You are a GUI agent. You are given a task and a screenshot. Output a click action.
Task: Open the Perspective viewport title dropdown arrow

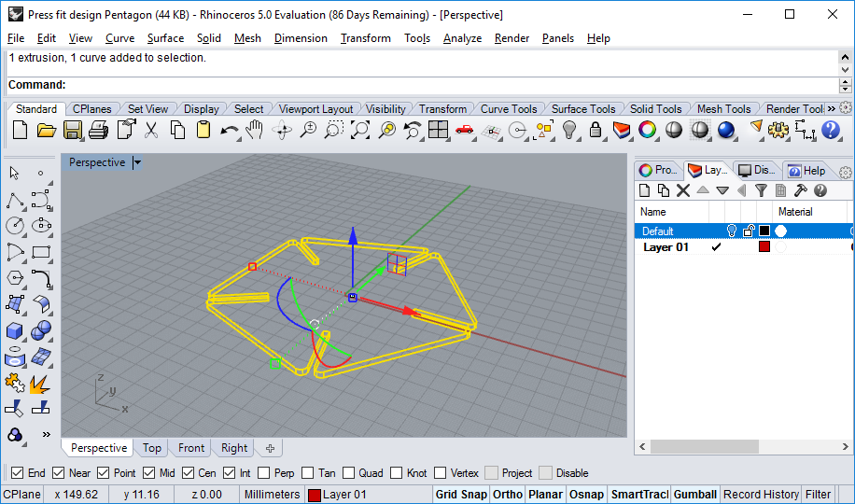point(138,162)
